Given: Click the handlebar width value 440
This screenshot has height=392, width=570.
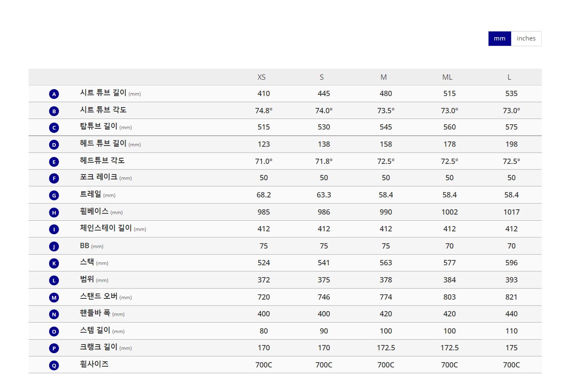Looking at the screenshot, I should click(x=511, y=314).
